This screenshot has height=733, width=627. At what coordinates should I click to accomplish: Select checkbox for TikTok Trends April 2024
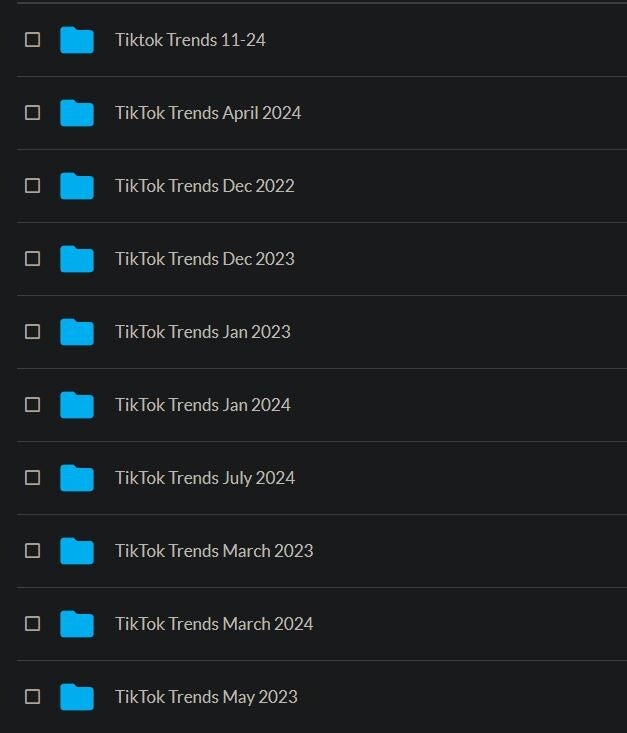[x=33, y=113]
